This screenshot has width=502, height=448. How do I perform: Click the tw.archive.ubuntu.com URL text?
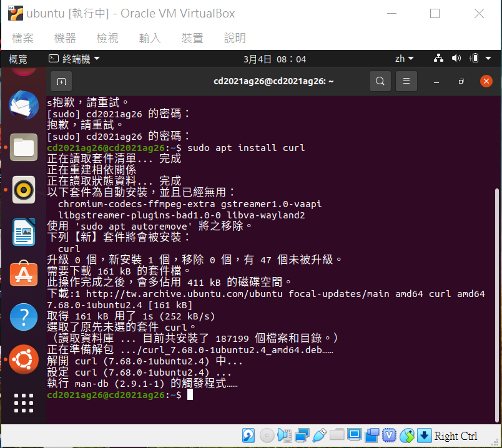pyautogui.click(x=184, y=294)
